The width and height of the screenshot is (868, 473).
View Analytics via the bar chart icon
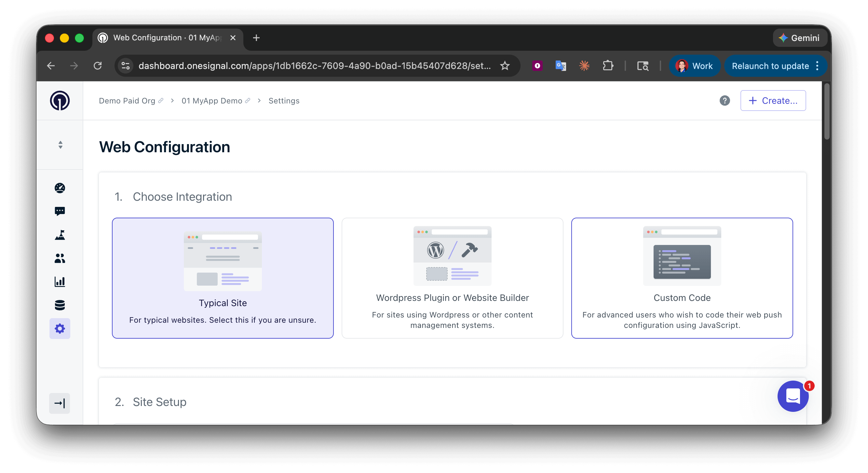pyautogui.click(x=60, y=282)
